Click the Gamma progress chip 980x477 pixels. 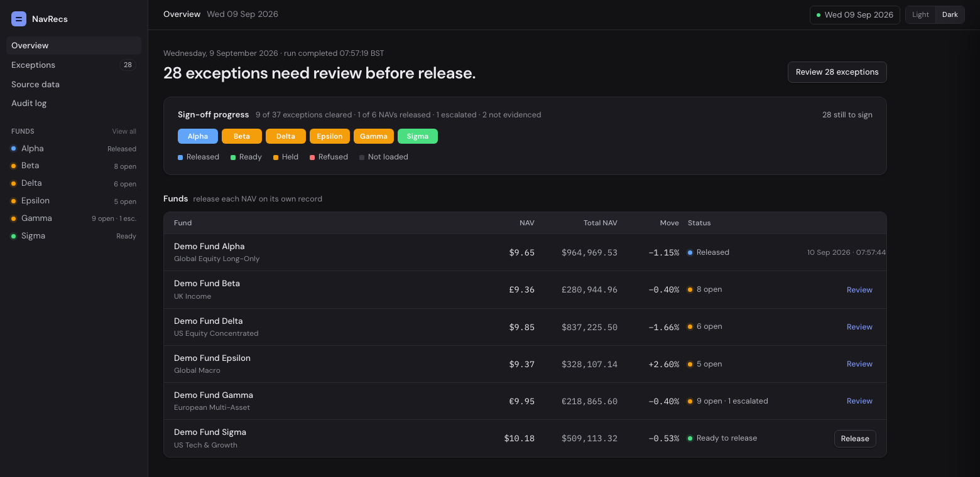point(374,136)
